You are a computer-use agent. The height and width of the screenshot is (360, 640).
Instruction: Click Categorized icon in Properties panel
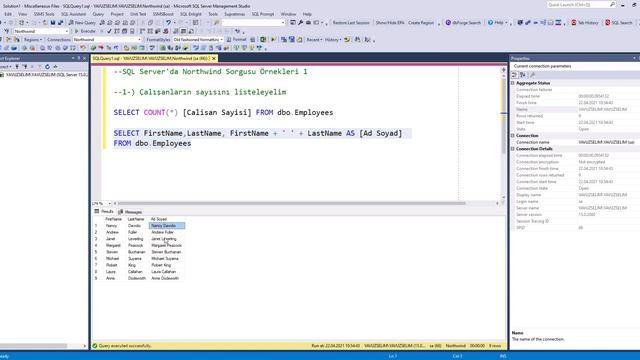(x=515, y=75)
